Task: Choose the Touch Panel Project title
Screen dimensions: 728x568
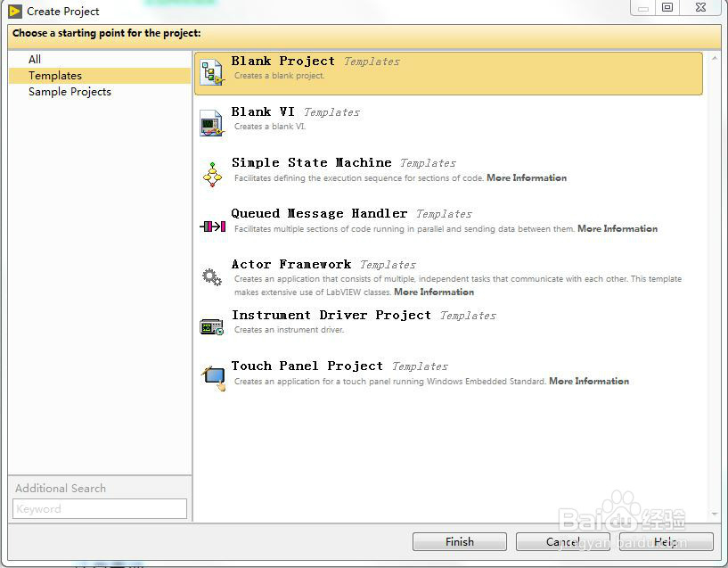Action: point(307,366)
